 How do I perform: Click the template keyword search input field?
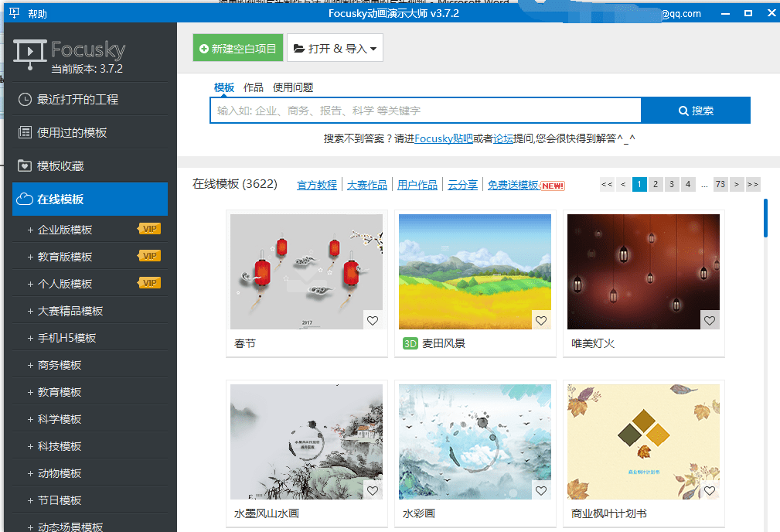[425, 111]
